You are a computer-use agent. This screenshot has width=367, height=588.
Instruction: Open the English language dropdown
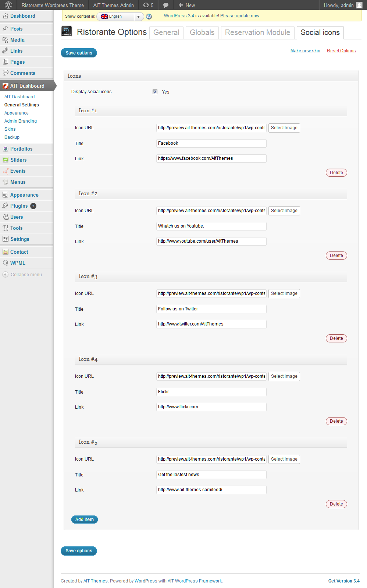click(120, 17)
